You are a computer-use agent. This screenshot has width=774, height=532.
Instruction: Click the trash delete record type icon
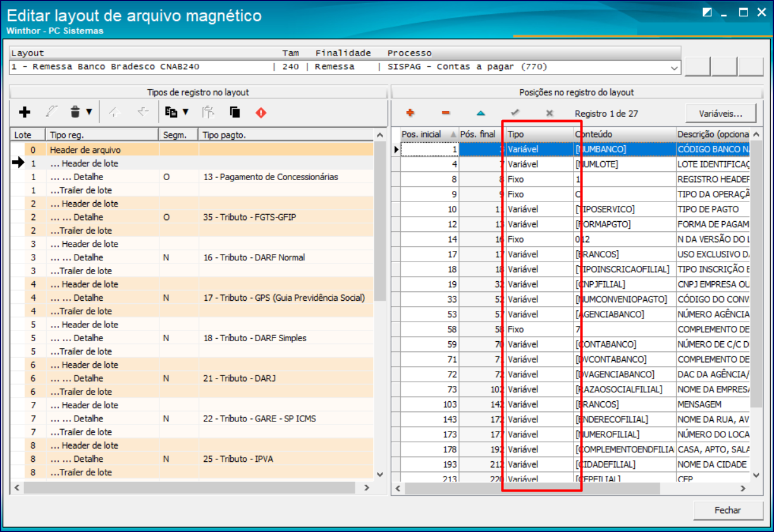(75, 112)
